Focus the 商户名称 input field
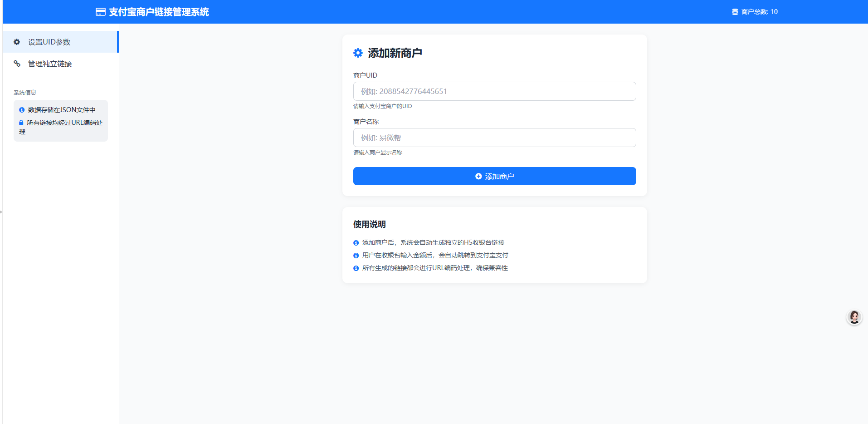Viewport: 868px width, 424px height. point(494,138)
